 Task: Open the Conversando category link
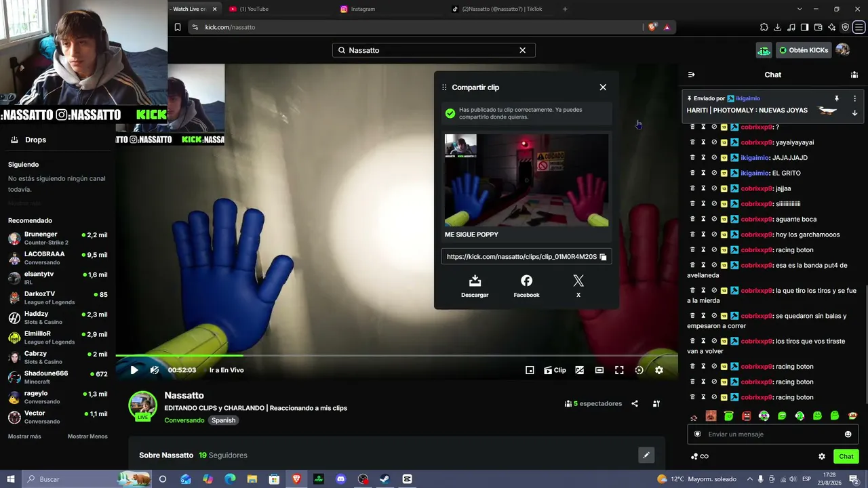point(184,420)
